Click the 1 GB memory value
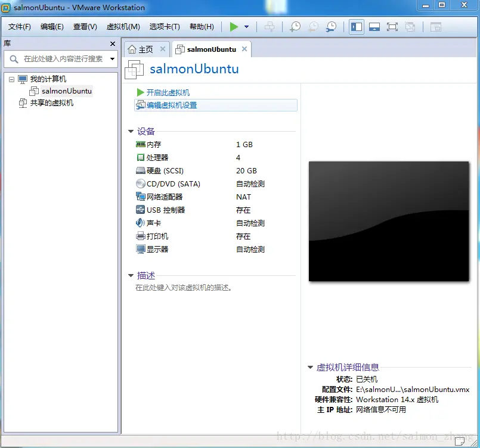The width and height of the screenshot is (480, 448). click(x=244, y=144)
